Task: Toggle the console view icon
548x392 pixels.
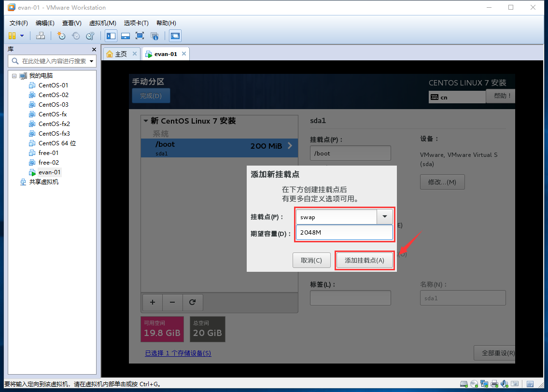Action: pyautogui.click(x=175, y=36)
